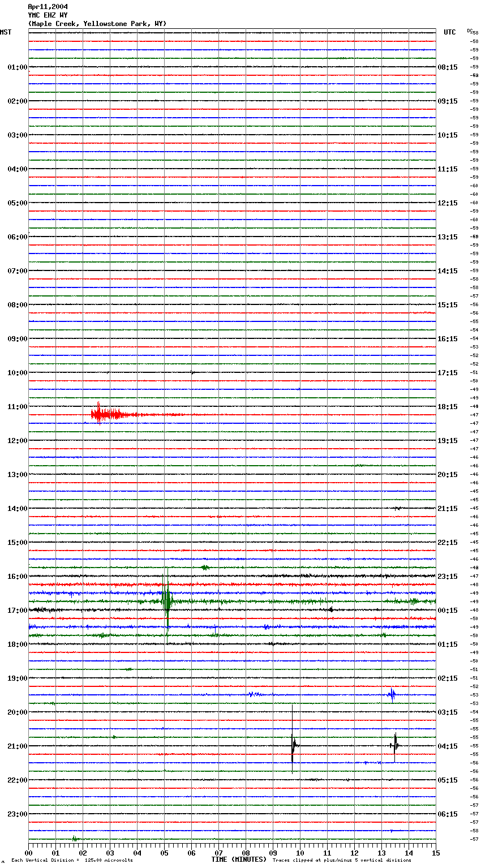Click the '12:15' UTC time label
Viewport: 481px width, 868px height.
[x=448, y=203]
